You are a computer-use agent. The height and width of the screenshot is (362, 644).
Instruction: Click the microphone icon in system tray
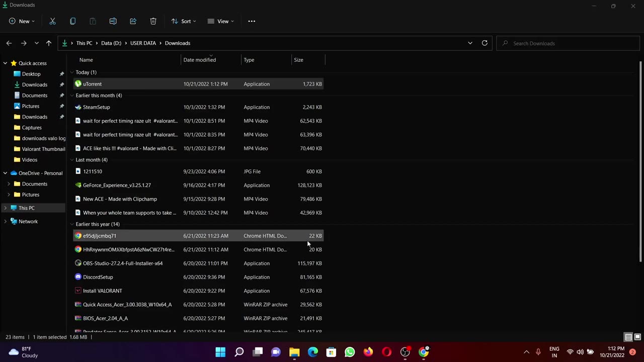[538, 352]
